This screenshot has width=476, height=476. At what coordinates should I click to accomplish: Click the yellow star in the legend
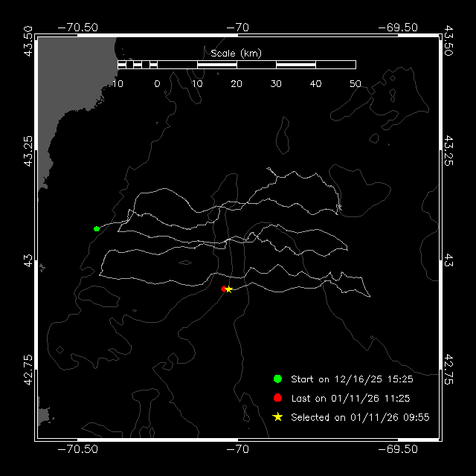277,417
